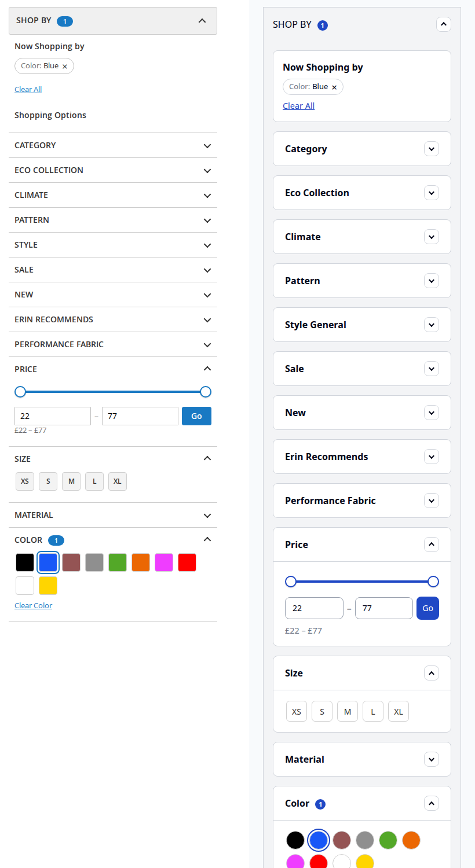
Task: Select size M in left panel
Action: pyautogui.click(x=71, y=481)
